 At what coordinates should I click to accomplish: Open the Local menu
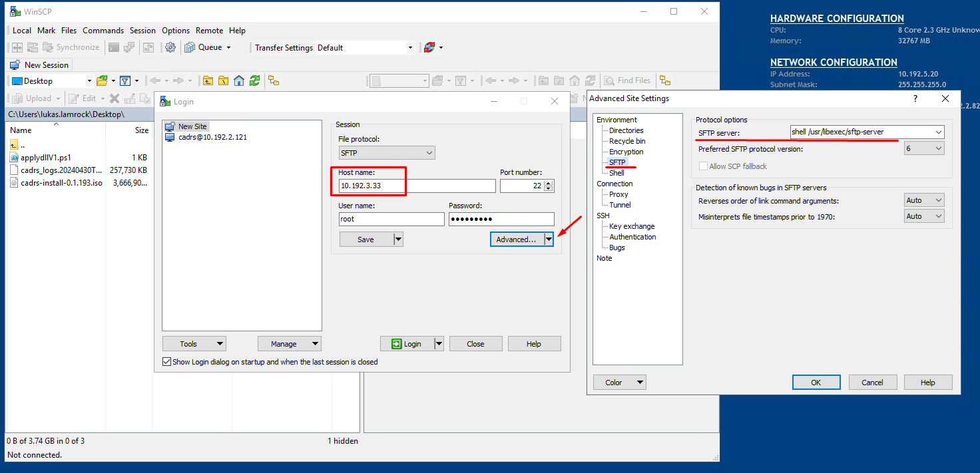22,31
